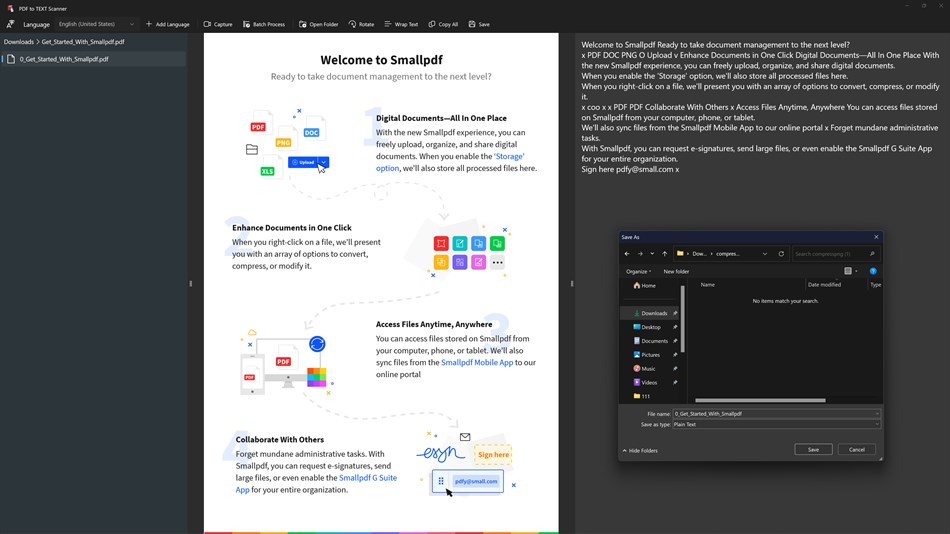Image resolution: width=950 pixels, height=534 pixels.
Task: Click the pin icon next to Desktop
Action: (675, 327)
